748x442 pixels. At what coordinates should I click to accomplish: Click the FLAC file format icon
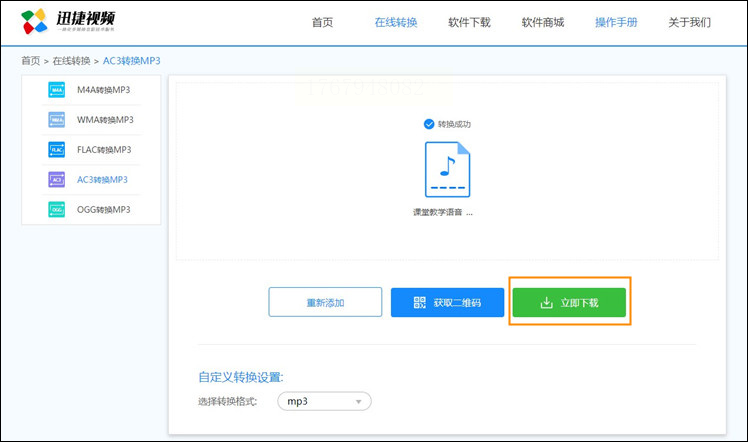[56, 150]
